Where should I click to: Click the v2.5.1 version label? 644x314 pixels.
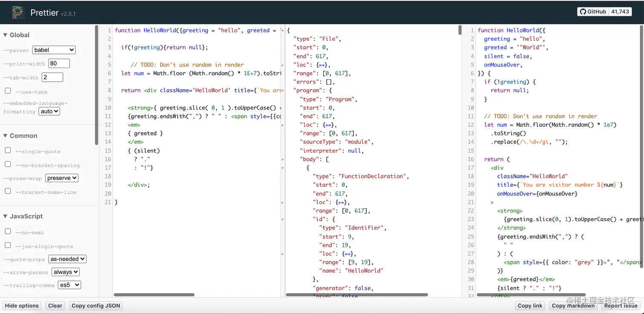(x=68, y=14)
